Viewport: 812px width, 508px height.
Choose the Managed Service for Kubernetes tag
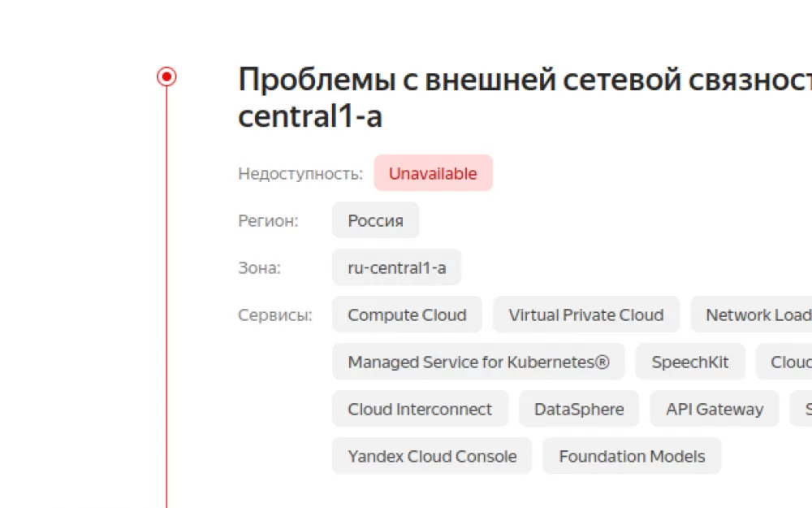tap(478, 362)
